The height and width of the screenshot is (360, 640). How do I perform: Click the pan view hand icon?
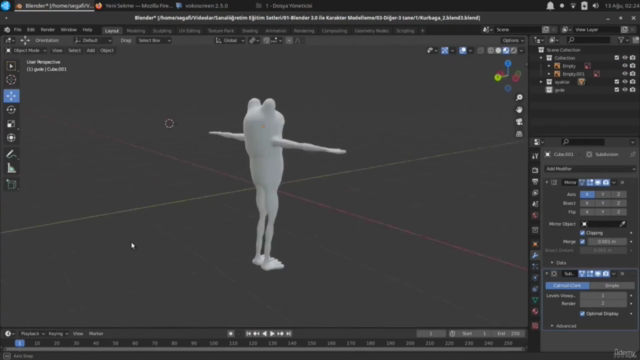coord(519,110)
